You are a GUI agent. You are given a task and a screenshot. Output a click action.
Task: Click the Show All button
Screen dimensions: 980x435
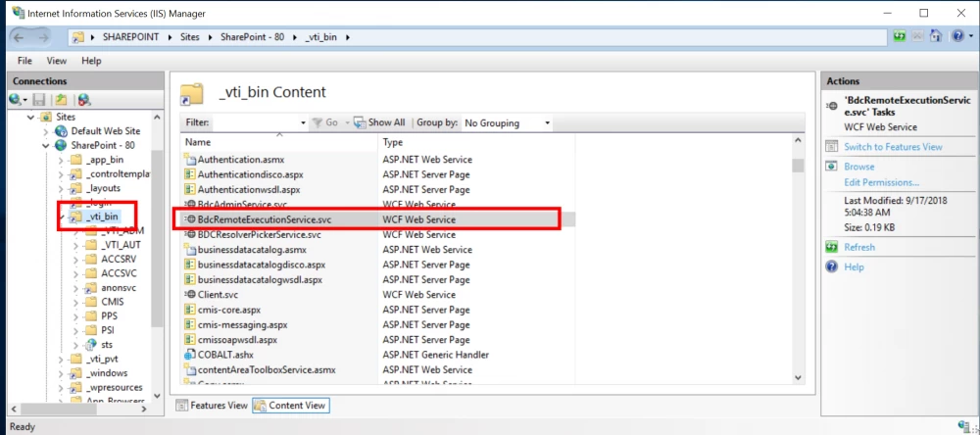(x=379, y=123)
